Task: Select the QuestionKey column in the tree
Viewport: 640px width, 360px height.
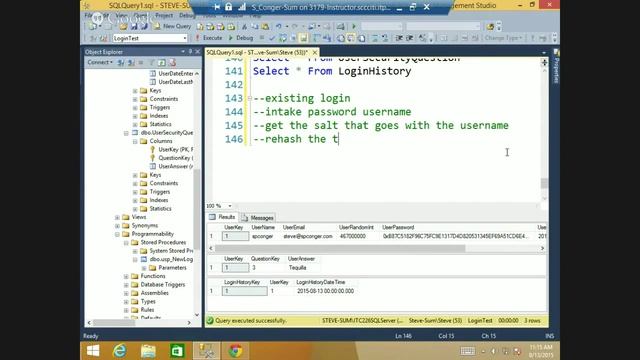Action: click(x=171, y=158)
